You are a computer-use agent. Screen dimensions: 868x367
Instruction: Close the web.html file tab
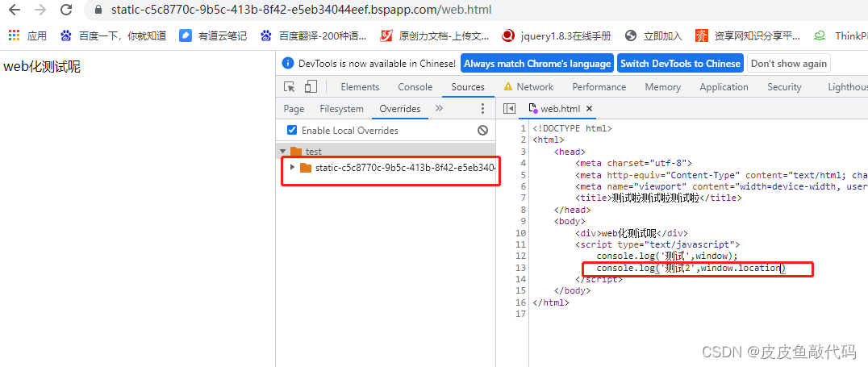[589, 109]
